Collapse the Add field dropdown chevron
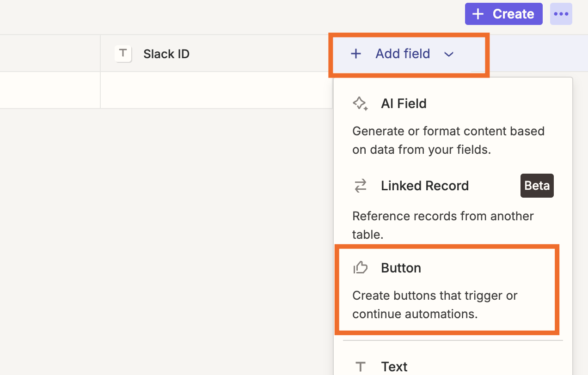The image size is (588, 375). point(448,54)
